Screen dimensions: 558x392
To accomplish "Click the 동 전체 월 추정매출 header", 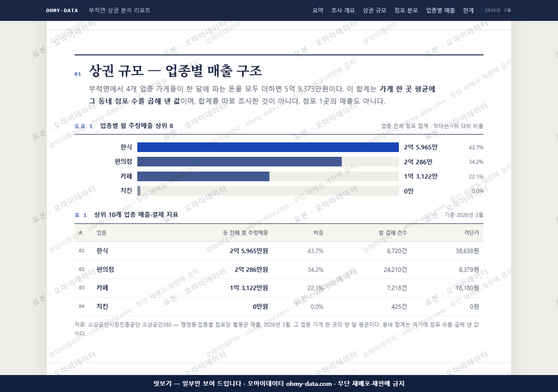I will [245, 232].
